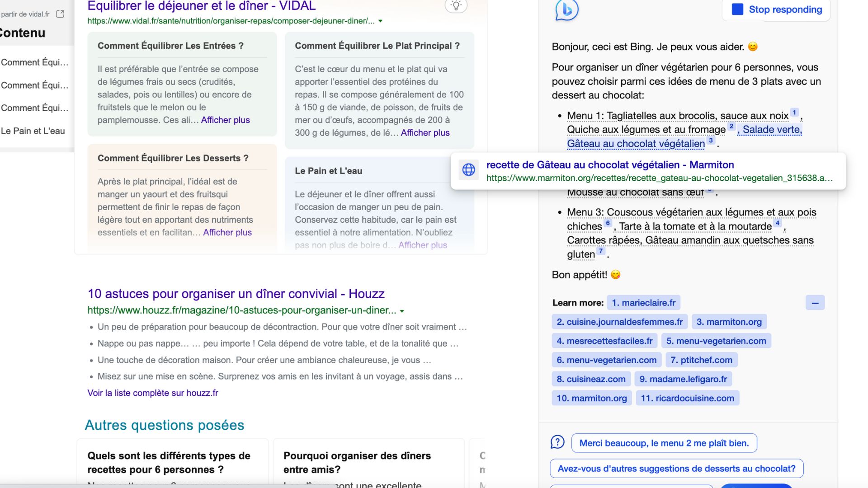Click the Bing chat logo icon

click(566, 10)
